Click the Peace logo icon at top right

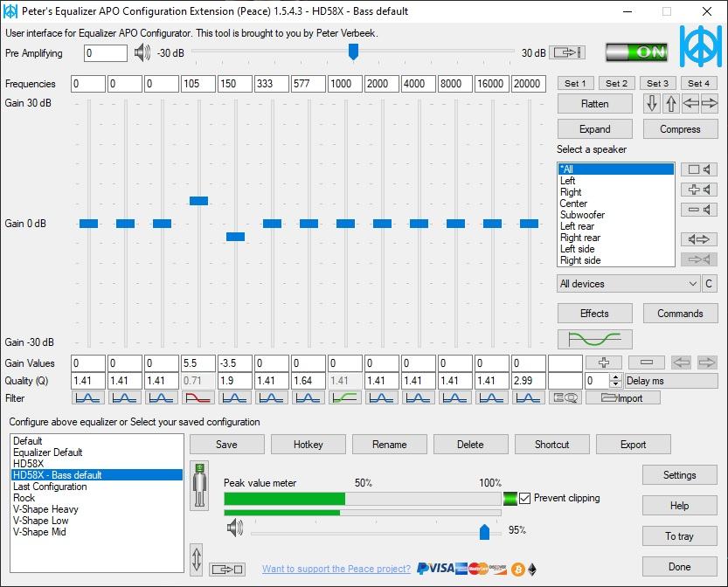(701, 46)
